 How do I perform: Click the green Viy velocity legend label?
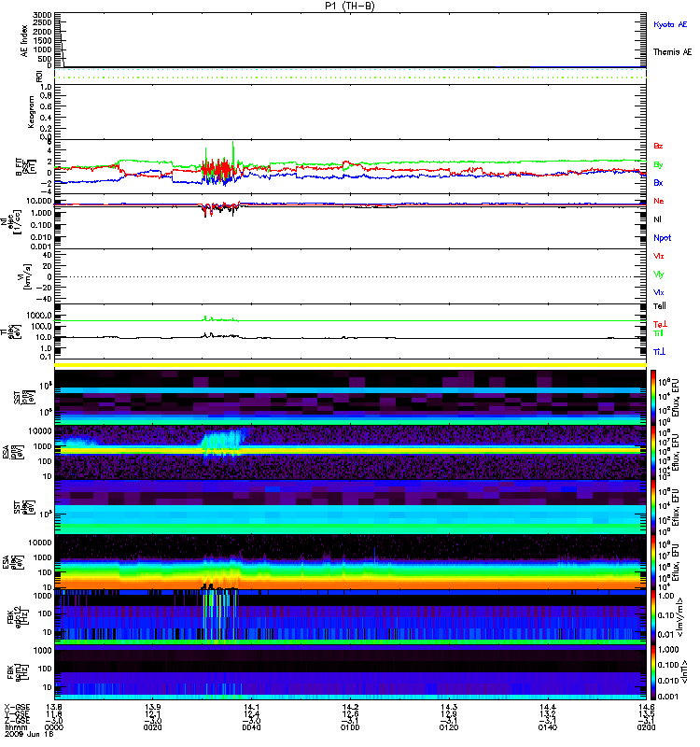tap(659, 275)
